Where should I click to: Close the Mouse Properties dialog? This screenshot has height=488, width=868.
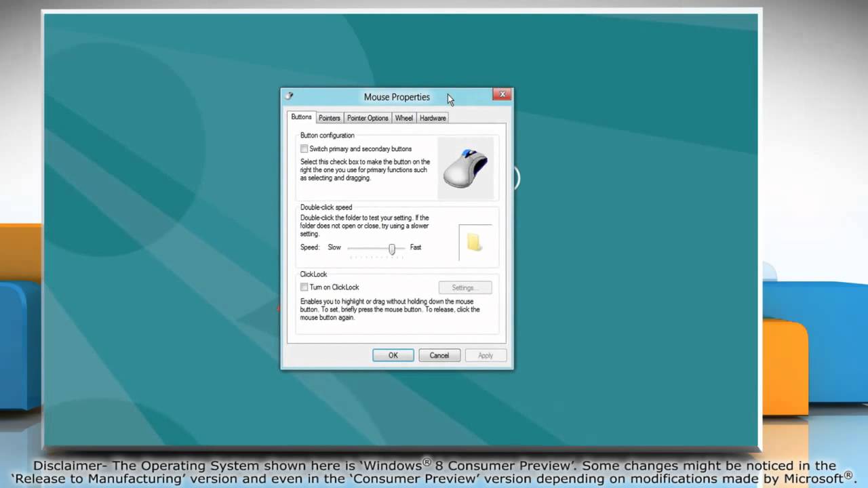(x=502, y=95)
